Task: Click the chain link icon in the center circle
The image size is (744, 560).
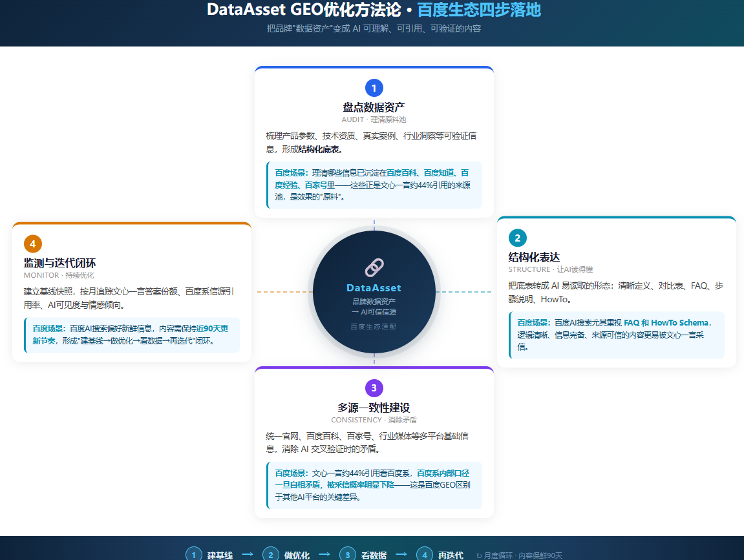Action: [374, 268]
